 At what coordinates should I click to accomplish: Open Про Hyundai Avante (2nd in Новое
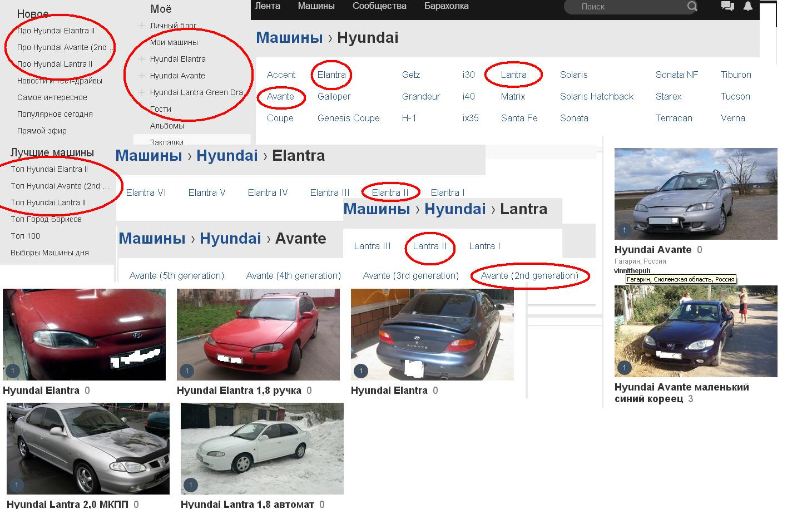click(x=65, y=47)
